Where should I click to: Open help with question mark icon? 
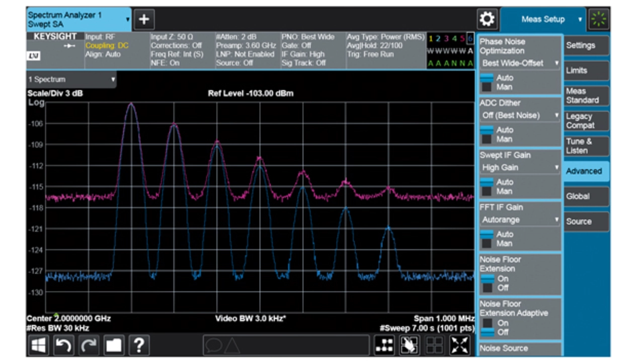pos(139,345)
